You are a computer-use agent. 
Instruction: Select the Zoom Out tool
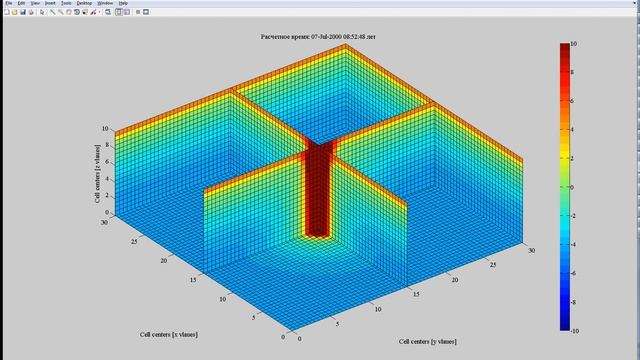pos(61,12)
